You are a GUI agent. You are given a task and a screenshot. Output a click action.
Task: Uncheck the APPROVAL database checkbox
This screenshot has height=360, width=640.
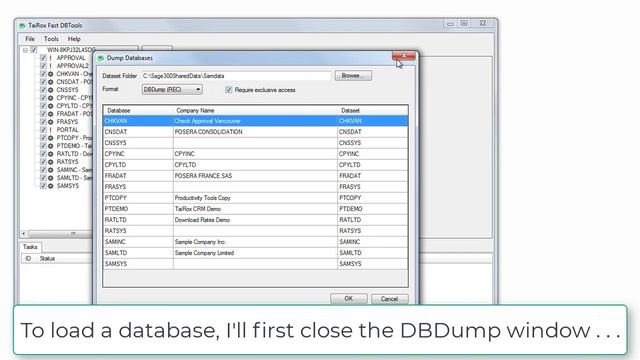click(43, 58)
